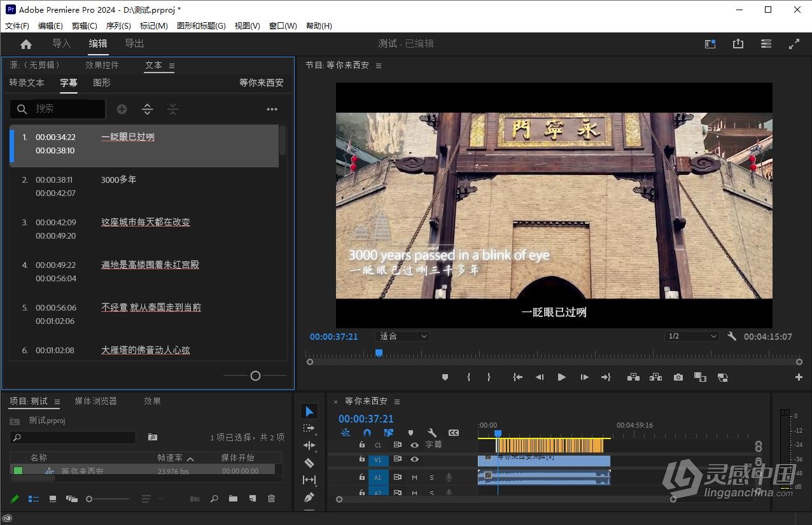
Task: Toggle lock on the C1 track
Action: tap(362, 445)
